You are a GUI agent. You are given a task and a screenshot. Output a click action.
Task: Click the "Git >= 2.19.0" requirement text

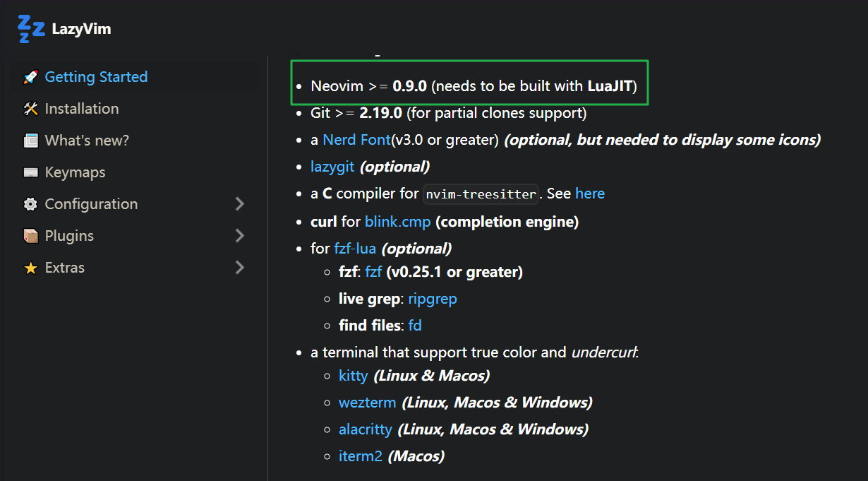(x=356, y=113)
